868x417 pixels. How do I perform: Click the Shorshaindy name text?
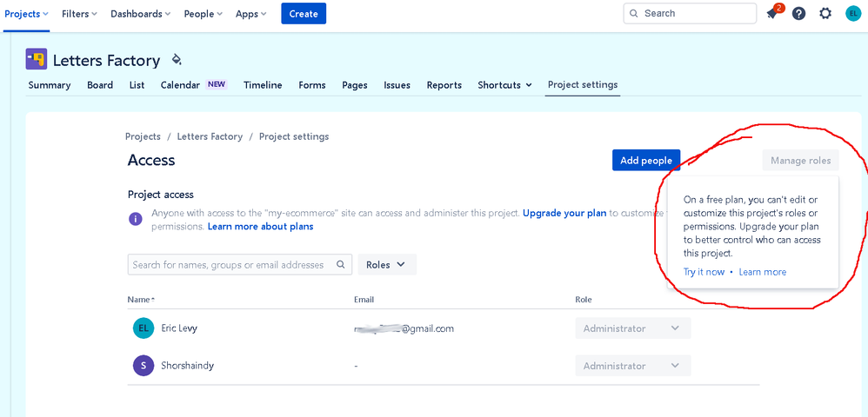coord(187,366)
